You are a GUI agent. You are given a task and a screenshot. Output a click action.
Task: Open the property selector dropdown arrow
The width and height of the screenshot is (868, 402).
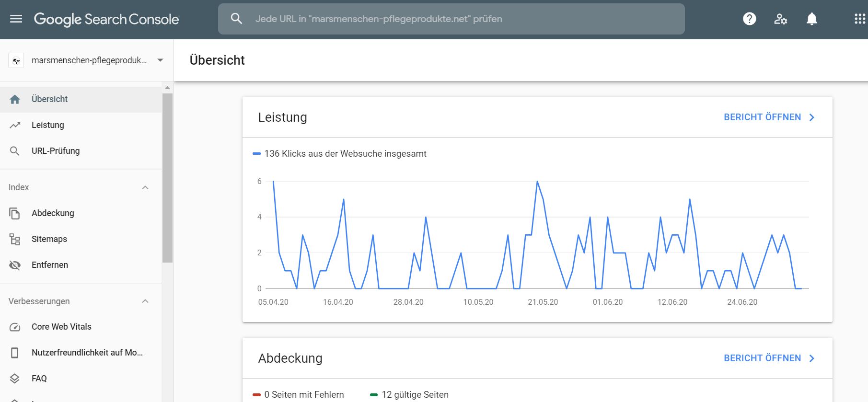pos(161,60)
